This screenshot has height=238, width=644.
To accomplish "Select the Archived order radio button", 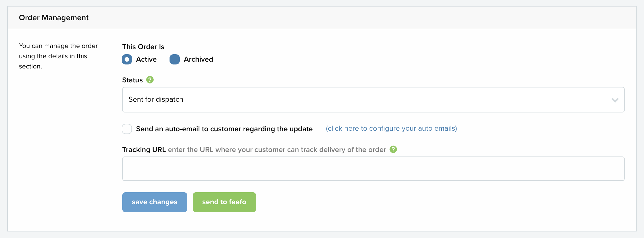I will pyautogui.click(x=175, y=59).
